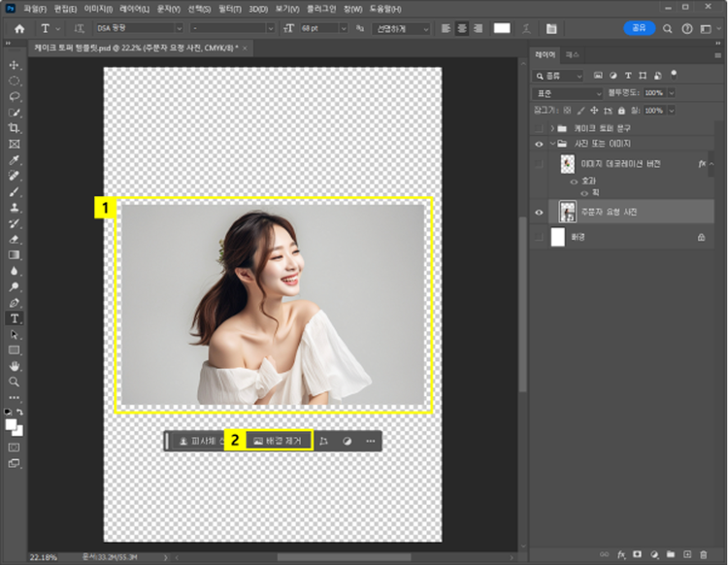Select the Hand tool
728x565 pixels.
click(x=15, y=366)
